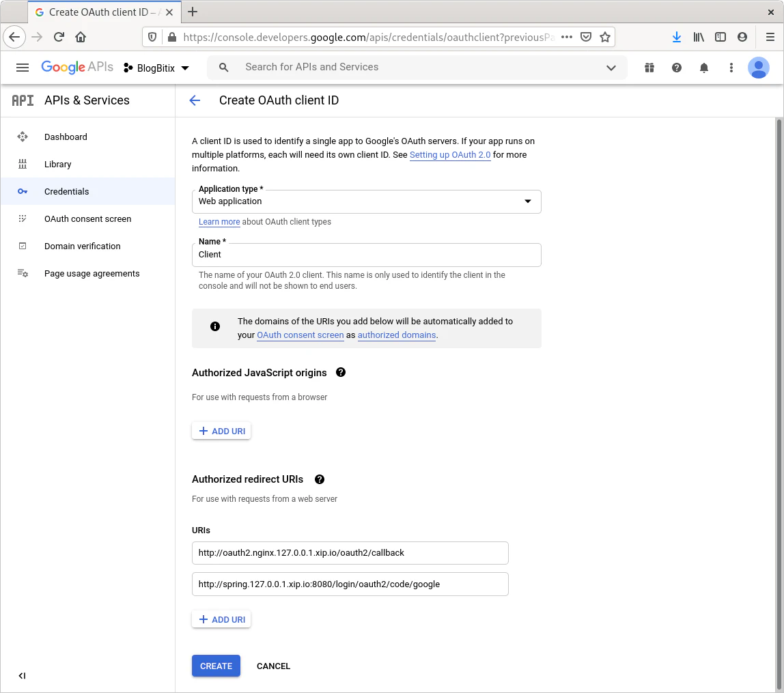Viewport: 784px width, 693px height.
Task: Open the BlogBitix project selector dropdown
Action: [x=156, y=68]
